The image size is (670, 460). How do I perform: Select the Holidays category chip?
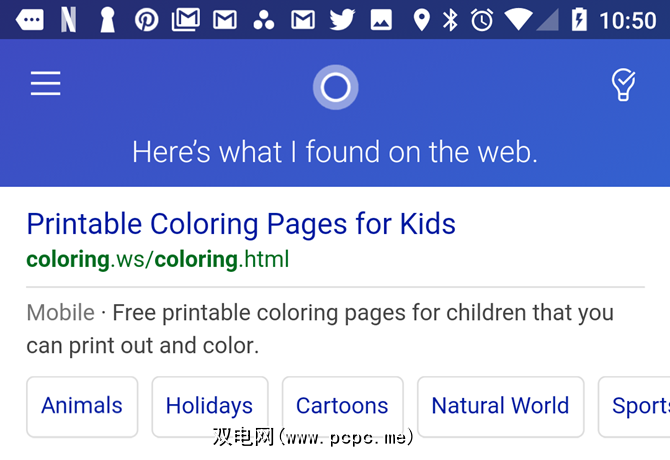pyautogui.click(x=209, y=406)
